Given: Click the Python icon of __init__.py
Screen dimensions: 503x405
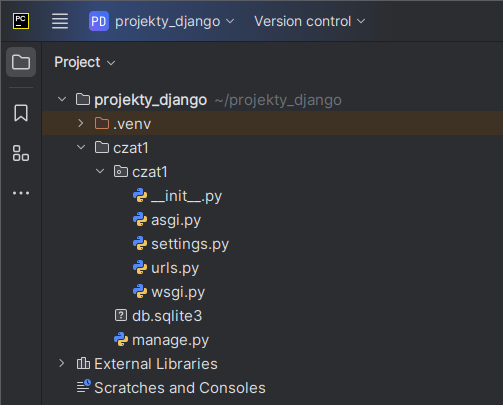Looking at the screenshot, I should click(x=140, y=195).
